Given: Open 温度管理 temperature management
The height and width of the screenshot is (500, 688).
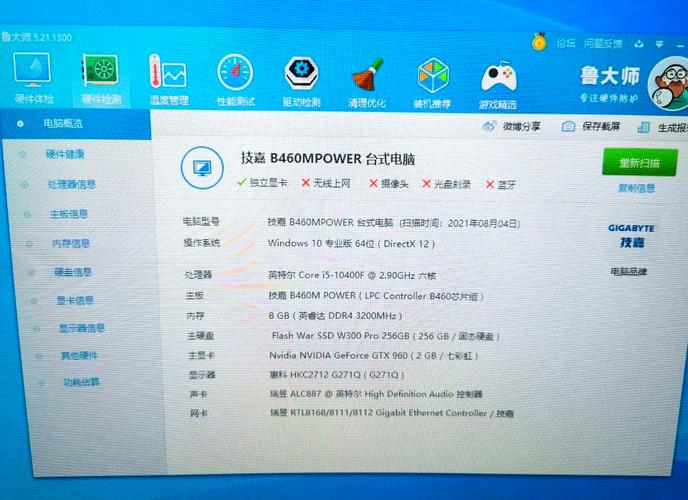Looking at the screenshot, I should tap(169, 80).
